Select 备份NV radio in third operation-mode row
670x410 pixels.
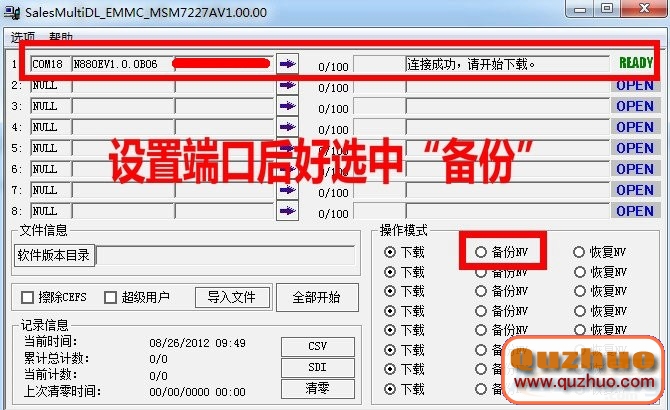click(481, 291)
